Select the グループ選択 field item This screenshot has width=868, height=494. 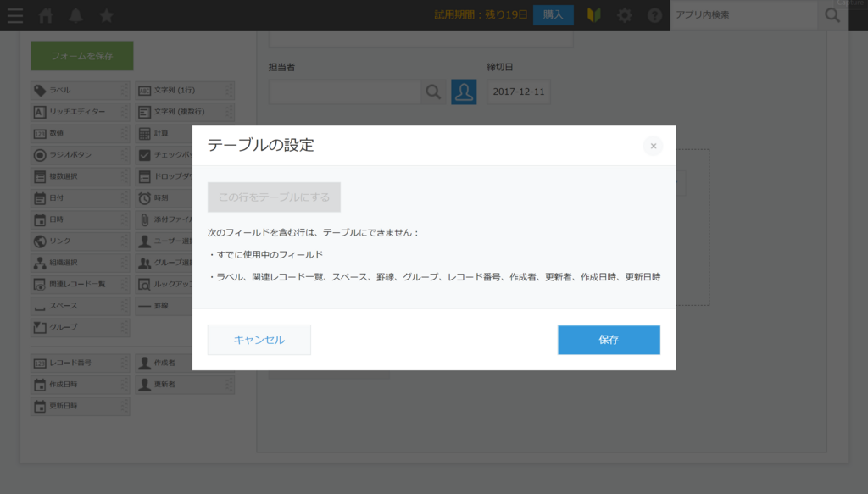(x=164, y=263)
